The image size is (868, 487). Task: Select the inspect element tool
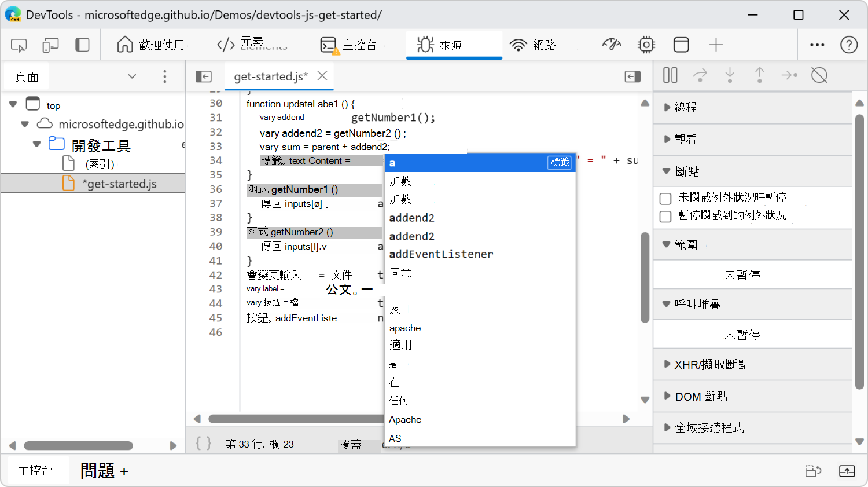[18, 45]
